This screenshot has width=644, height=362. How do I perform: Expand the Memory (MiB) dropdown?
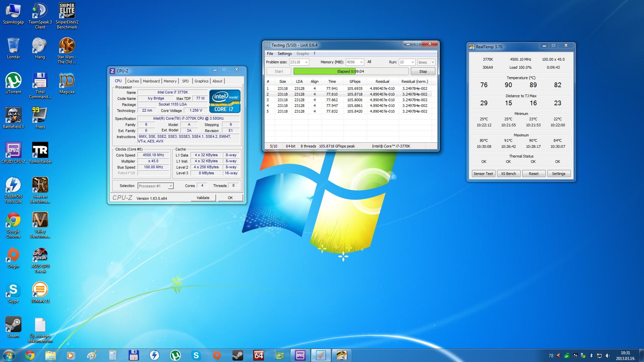(x=361, y=62)
